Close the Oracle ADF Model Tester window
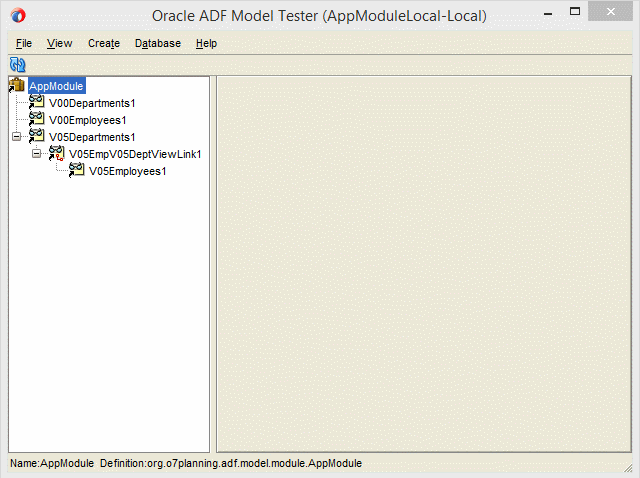 (610, 11)
